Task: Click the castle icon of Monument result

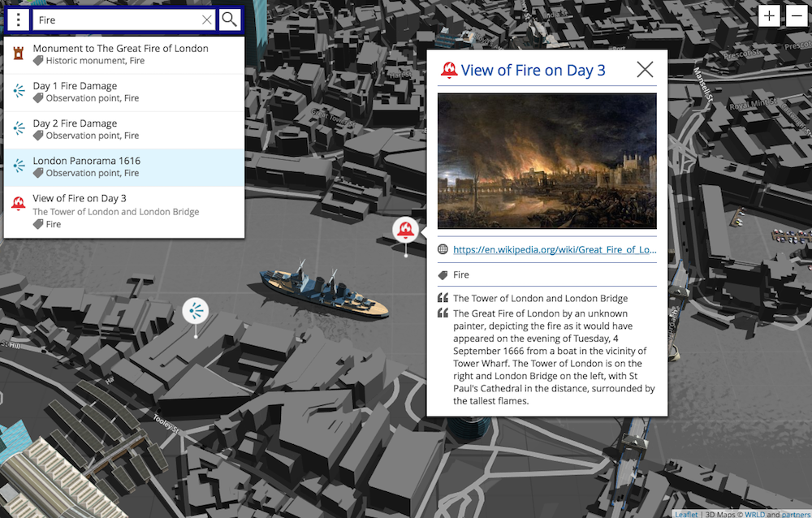Action: click(19, 53)
